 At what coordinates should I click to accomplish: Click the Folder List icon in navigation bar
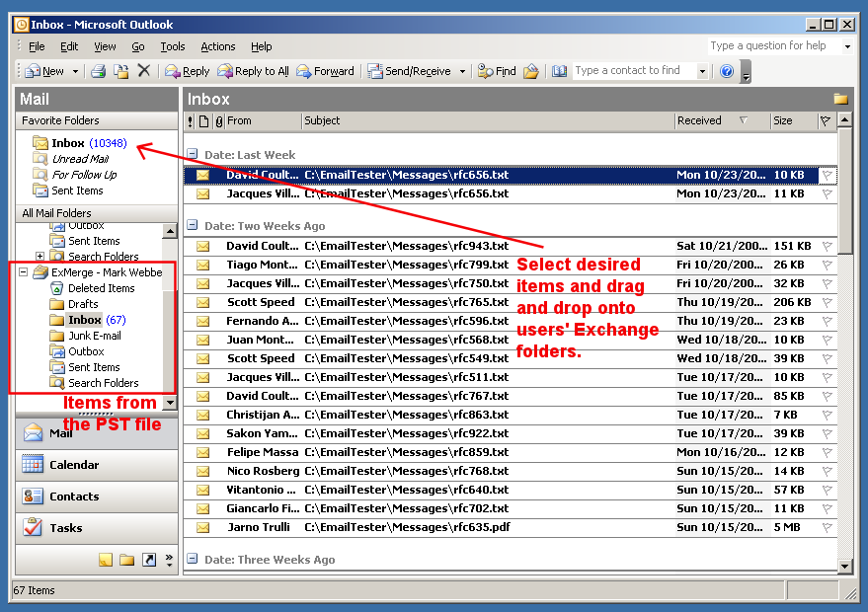[126, 560]
